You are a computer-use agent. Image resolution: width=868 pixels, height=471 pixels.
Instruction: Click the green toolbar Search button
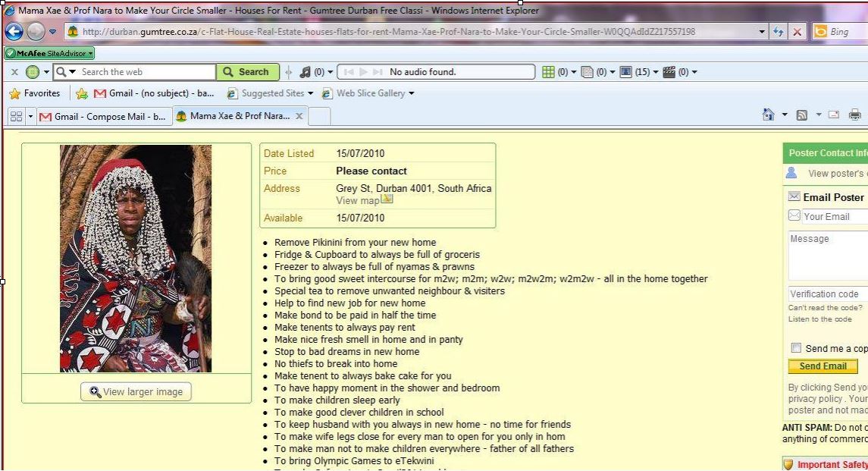pos(246,72)
